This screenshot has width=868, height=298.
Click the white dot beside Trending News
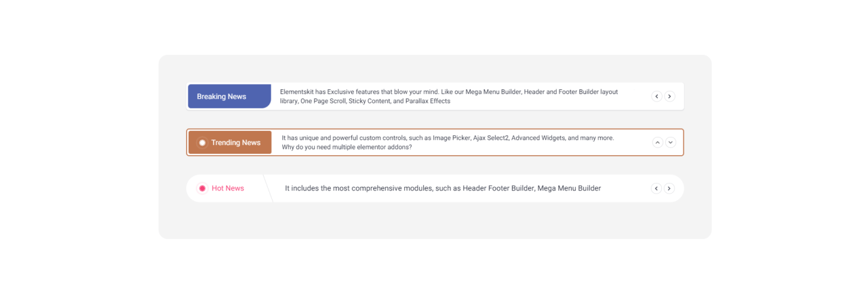click(x=202, y=142)
